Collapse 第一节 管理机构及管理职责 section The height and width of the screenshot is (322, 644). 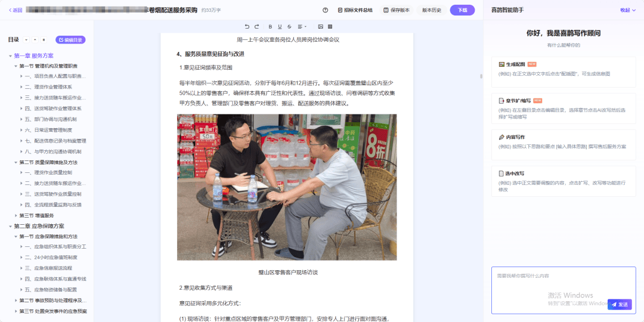coord(16,66)
